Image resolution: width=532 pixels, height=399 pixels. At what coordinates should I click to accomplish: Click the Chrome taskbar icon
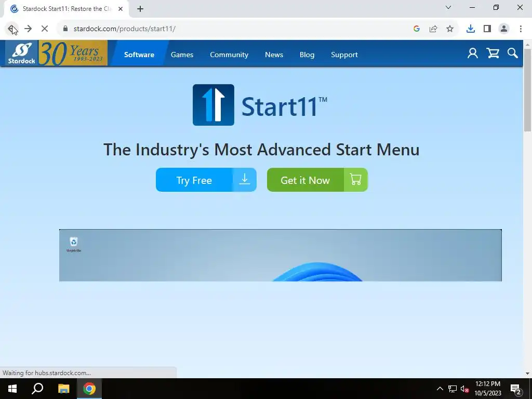(x=89, y=389)
